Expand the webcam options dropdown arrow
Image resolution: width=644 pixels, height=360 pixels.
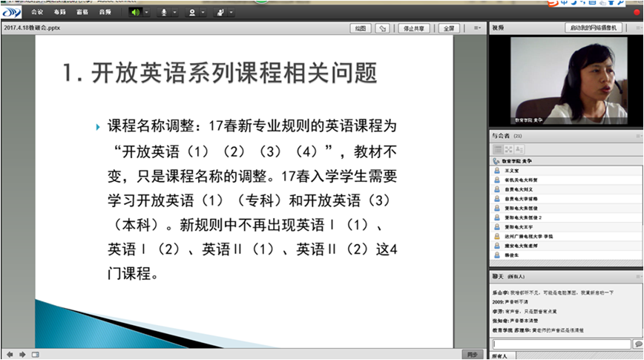click(203, 13)
